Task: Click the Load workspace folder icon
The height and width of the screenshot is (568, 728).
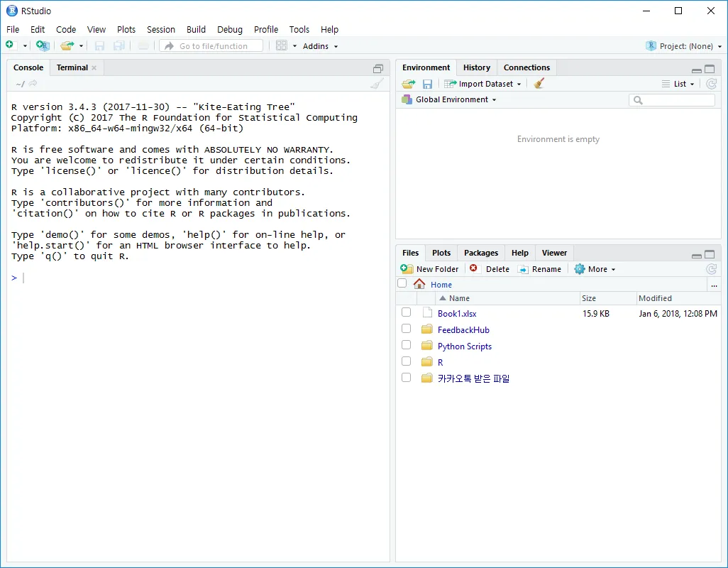Action: click(x=409, y=84)
